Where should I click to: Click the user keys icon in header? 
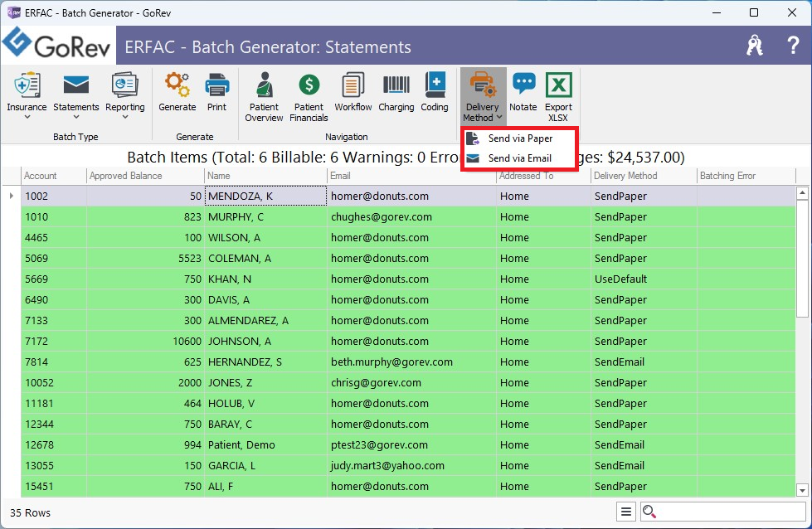755,46
